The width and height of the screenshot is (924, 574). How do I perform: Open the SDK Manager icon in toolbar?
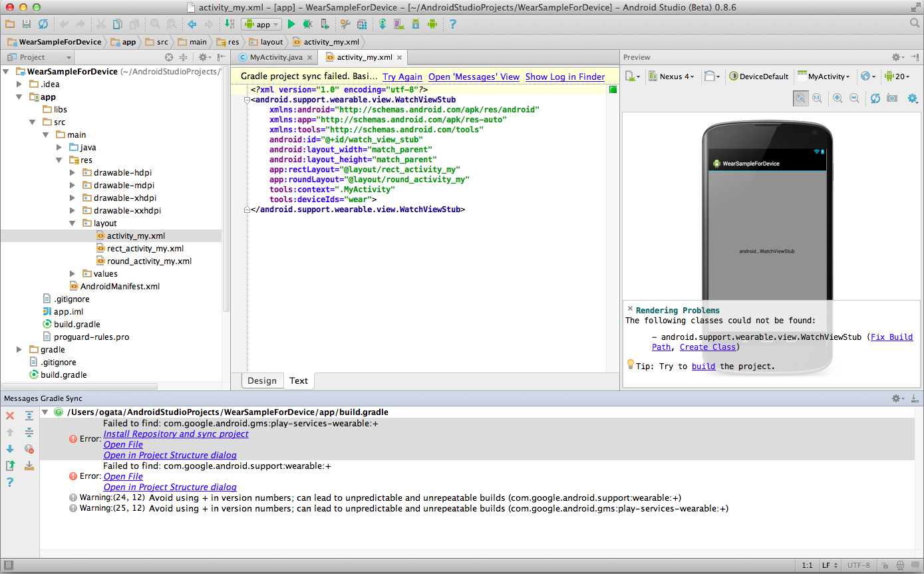(416, 25)
